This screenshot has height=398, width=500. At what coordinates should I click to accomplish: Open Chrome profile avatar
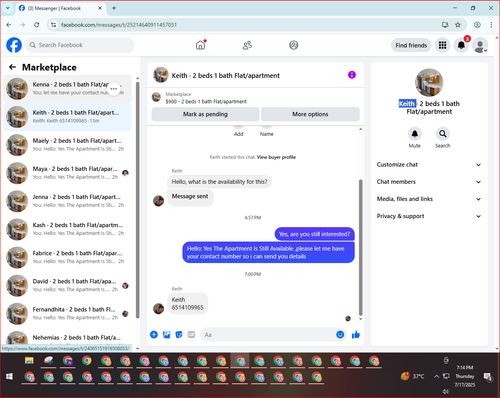click(x=477, y=25)
